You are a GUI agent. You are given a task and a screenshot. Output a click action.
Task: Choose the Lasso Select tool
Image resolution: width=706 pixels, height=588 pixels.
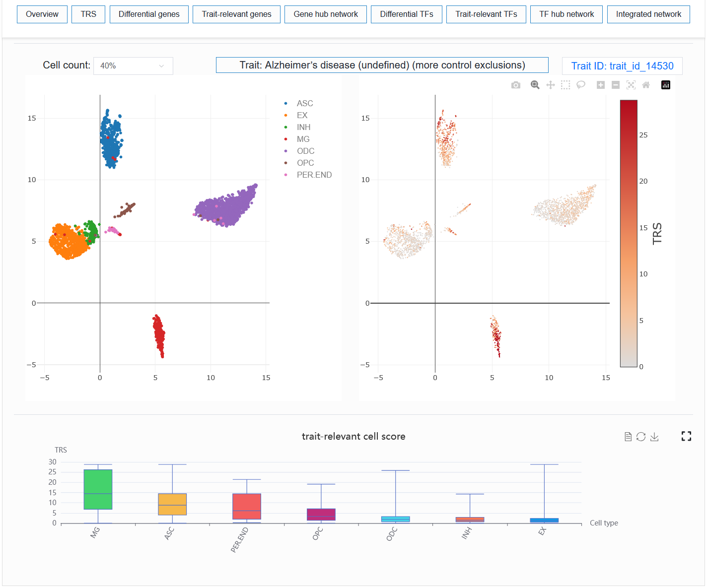pyautogui.click(x=581, y=85)
